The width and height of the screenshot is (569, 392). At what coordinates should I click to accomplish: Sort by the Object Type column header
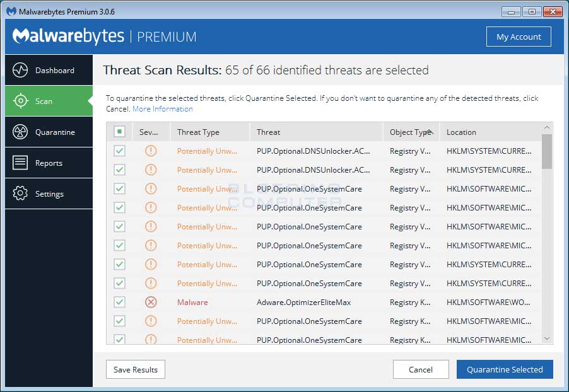pyautogui.click(x=411, y=132)
